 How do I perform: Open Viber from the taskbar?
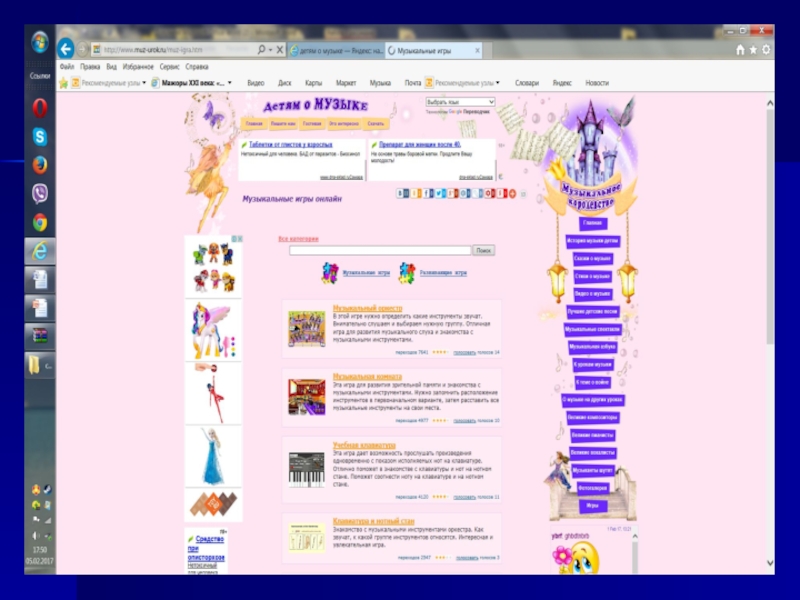(x=40, y=193)
